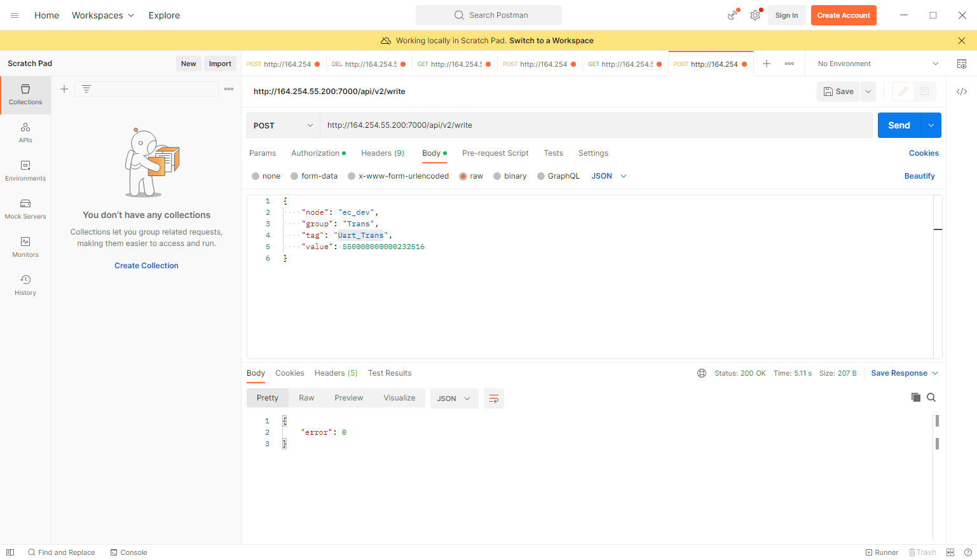Toggle word wrap in response viewer
Screen dimensions: 977x560
point(494,399)
